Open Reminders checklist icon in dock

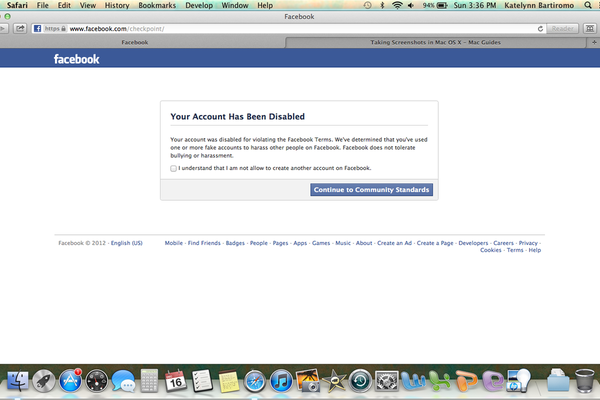[202, 381]
